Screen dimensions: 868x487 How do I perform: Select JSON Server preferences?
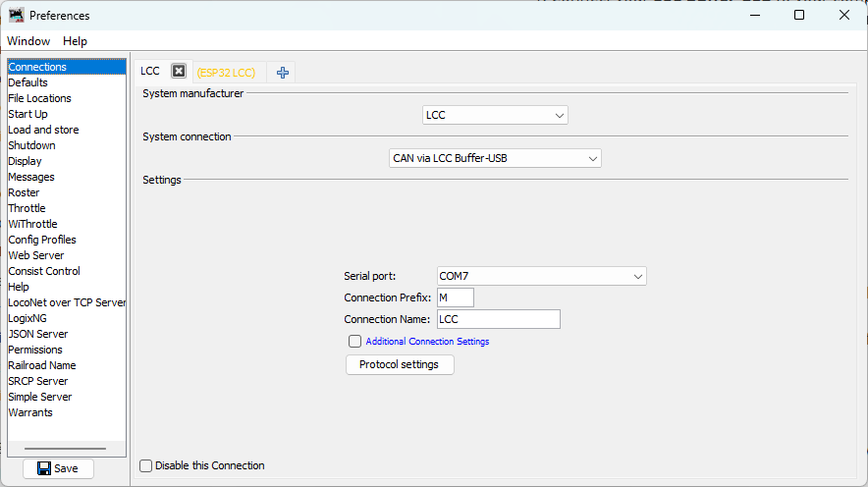click(x=67, y=334)
